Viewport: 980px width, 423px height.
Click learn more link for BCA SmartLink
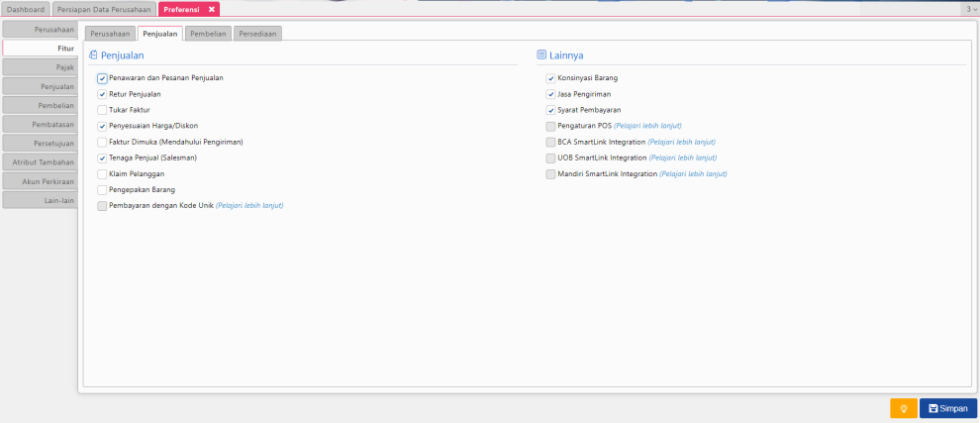point(681,142)
